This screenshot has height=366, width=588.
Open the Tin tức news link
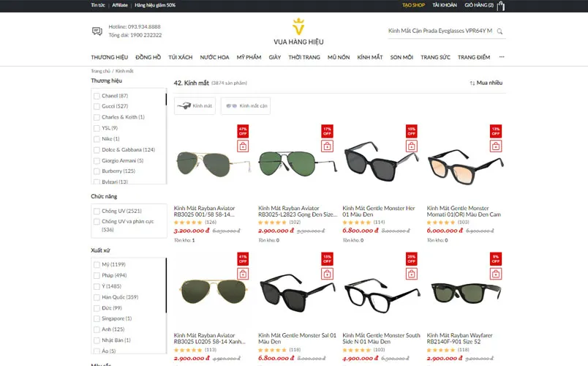(98, 5)
